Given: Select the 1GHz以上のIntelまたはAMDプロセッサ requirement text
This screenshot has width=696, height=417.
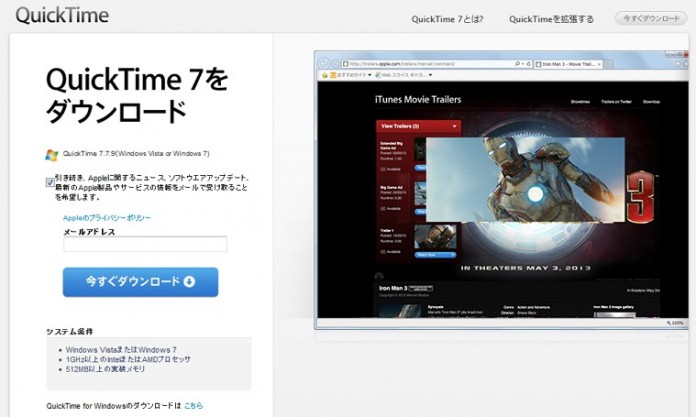Looking at the screenshot, I should pos(128,359).
